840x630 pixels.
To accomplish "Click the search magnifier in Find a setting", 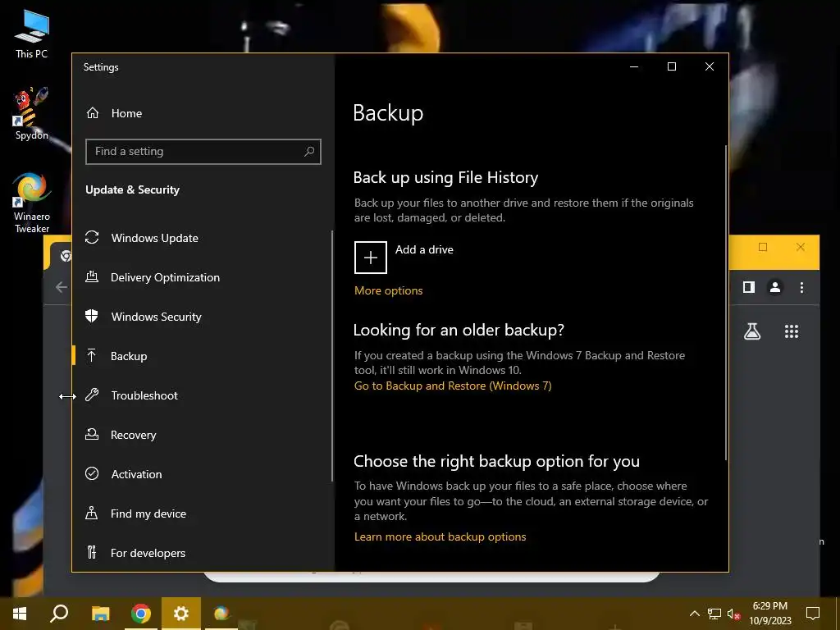I will point(309,152).
